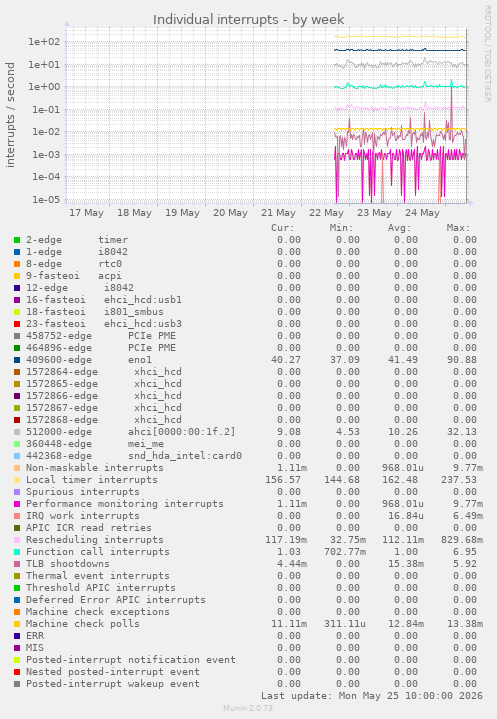Screen dimensions: 497x719
Task: Click the 24 May date marker on x-axis
Action: 422,213
